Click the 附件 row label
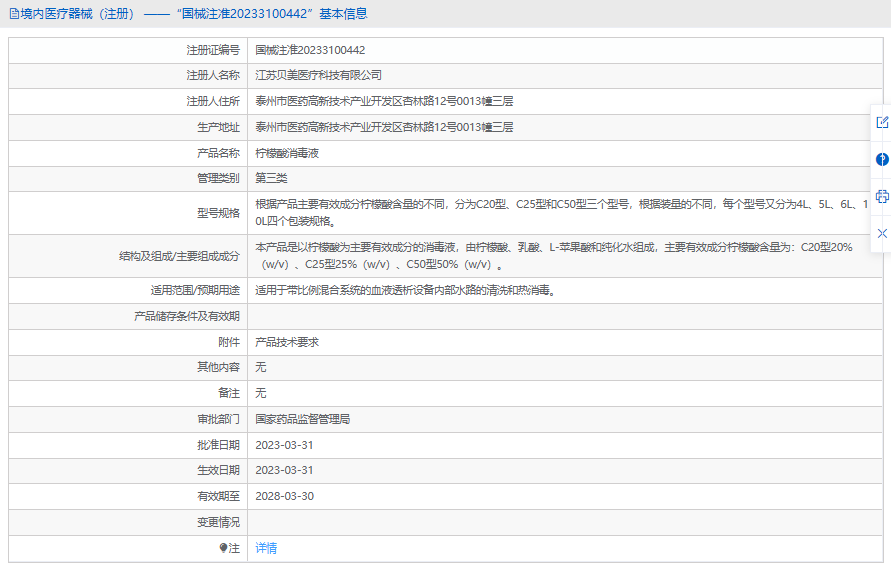This screenshot has height=571, width=891. 229,342
